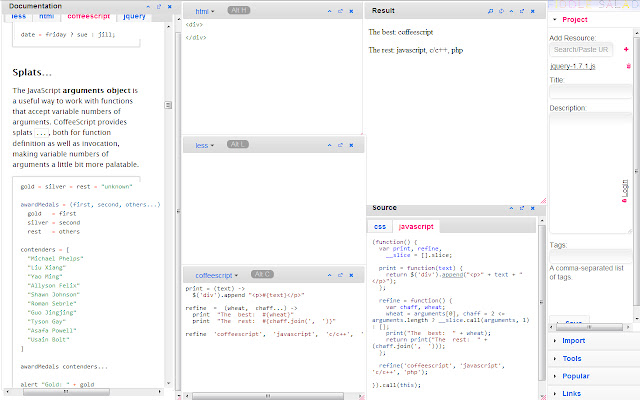Click the Description text area
The image size is (640, 400).
click(x=590, y=173)
